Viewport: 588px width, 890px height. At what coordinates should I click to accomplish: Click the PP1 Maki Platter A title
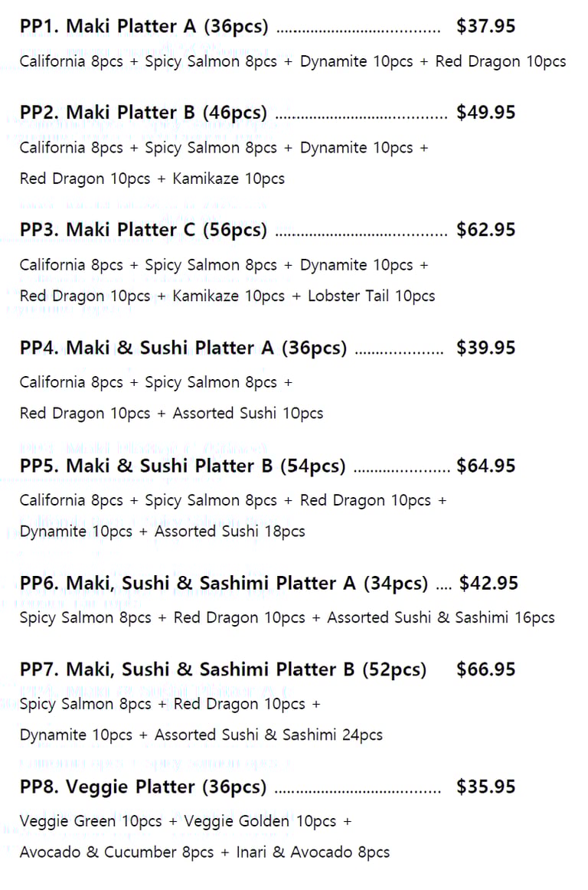[x=144, y=27]
